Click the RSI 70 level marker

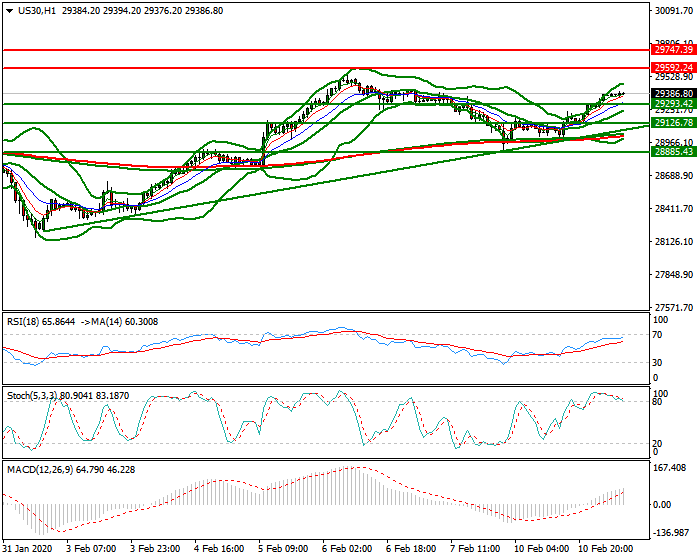(x=657, y=334)
